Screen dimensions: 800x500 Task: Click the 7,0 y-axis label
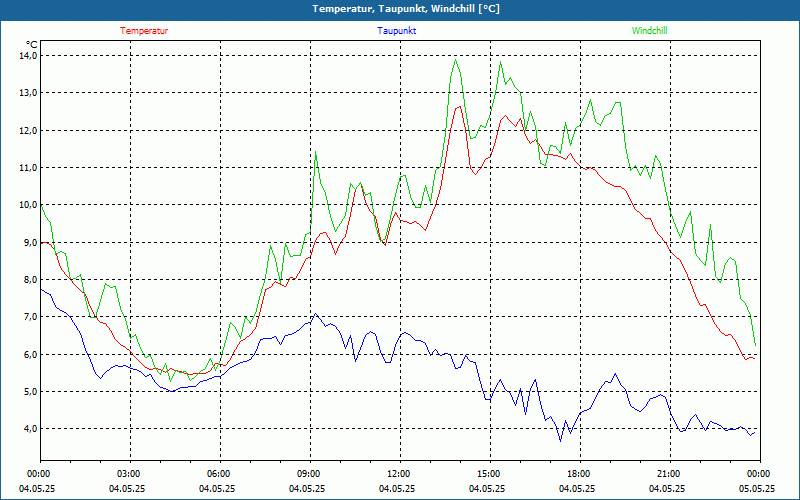28,317
